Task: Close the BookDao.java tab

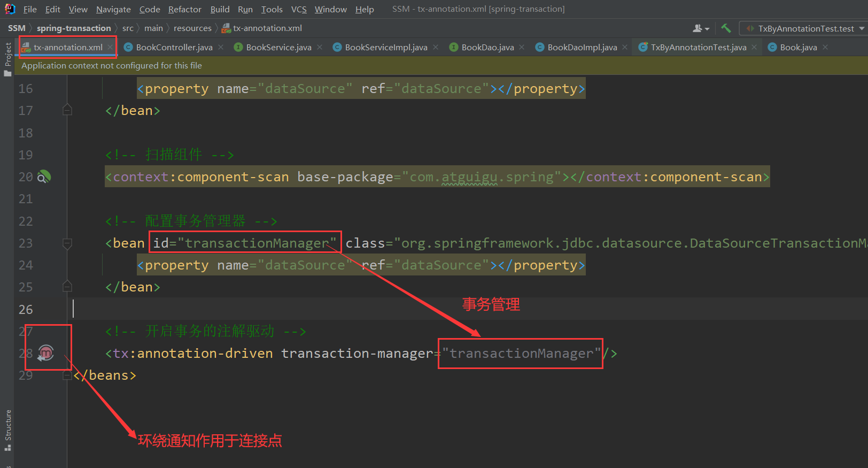Action: point(522,47)
